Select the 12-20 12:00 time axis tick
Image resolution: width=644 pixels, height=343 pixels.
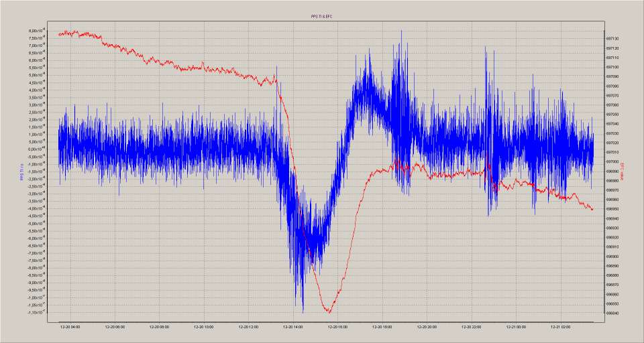click(x=248, y=327)
